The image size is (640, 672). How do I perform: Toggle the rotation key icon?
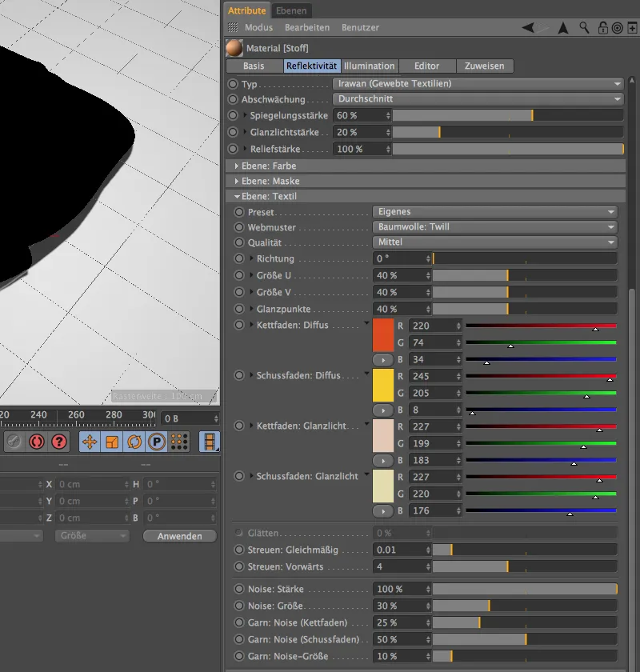[134, 442]
